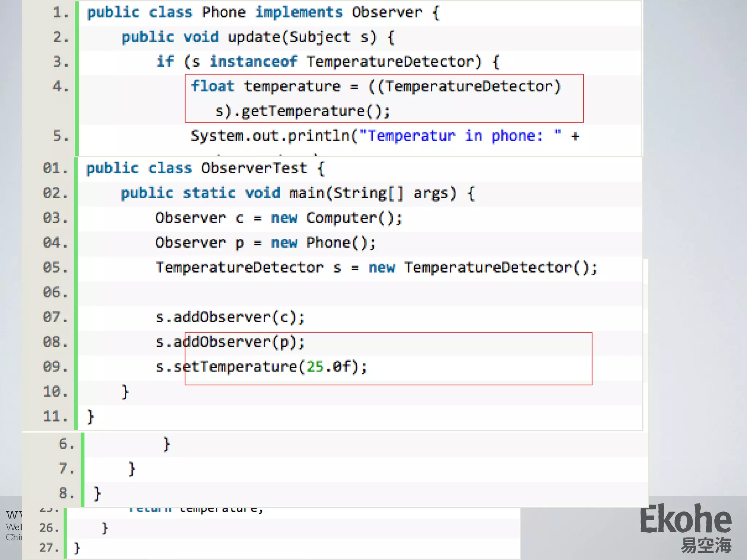Click 'Observer c = new Computer();' line
This screenshot has width=747, height=560.
tap(279, 218)
